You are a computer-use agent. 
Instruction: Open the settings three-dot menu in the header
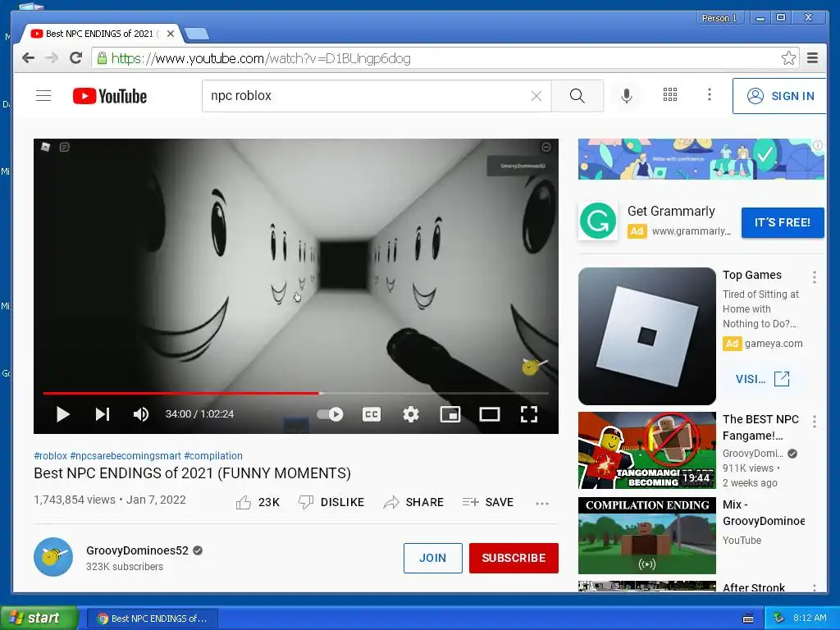click(710, 95)
